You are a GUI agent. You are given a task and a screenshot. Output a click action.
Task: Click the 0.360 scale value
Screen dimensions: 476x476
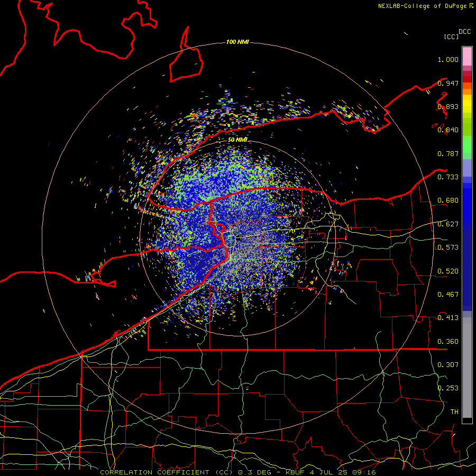[448, 342]
